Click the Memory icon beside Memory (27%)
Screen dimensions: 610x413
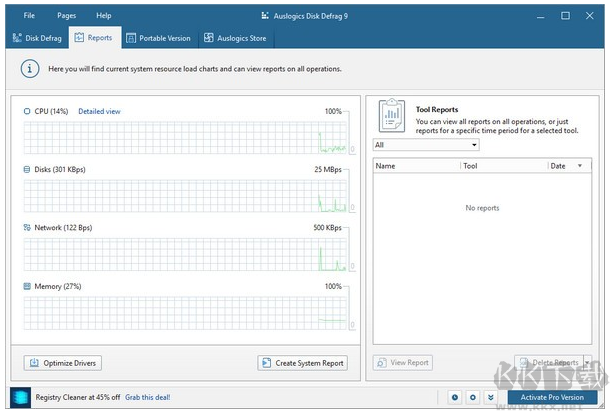[x=27, y=285]
